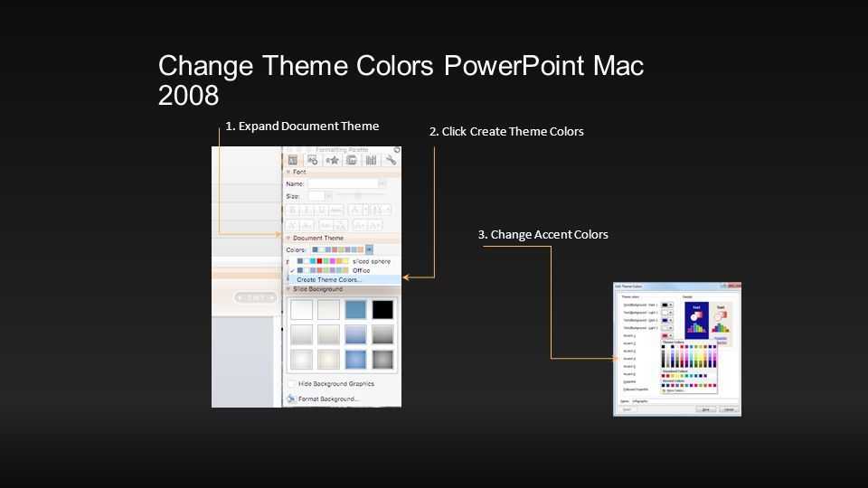The width and height of the screenshot is (868, 488).
Task: Open the Custom Animation star icon tab
Action: point(332,161)
